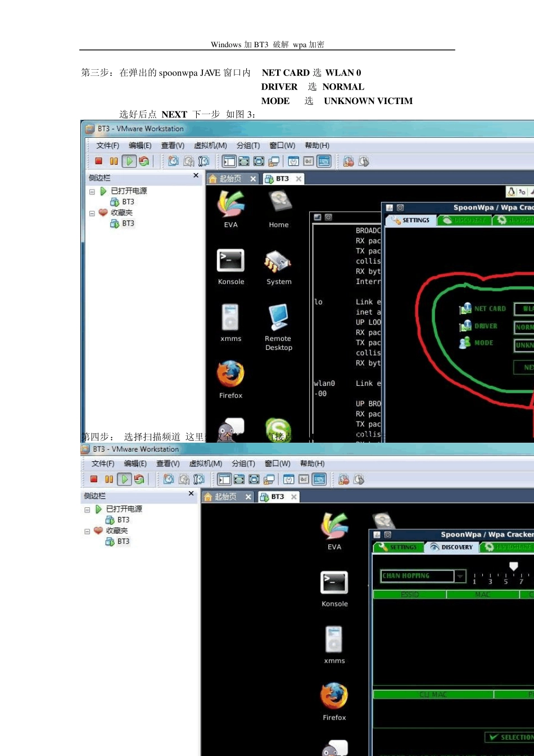This screenshot has height=756, width=534.
Task: Open the 虚拟机(M) menu in upper window
Action: 210,145
